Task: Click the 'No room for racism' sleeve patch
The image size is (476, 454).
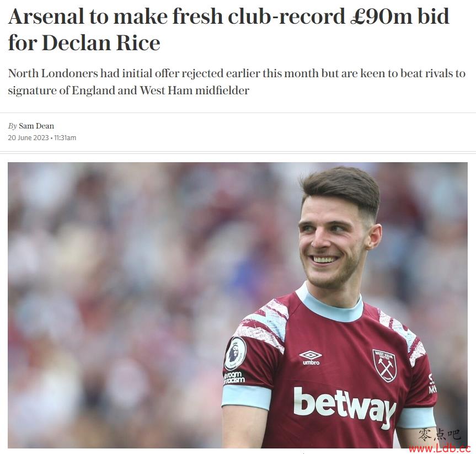Action: [x=234, y=377]
